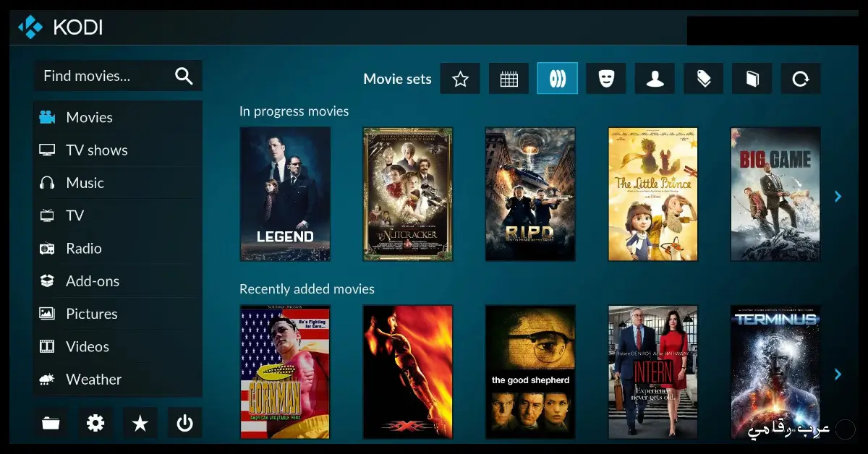This screenshot has height=454, width=868.
Task: Click the Find movies search field
Action: click(101, 75)
